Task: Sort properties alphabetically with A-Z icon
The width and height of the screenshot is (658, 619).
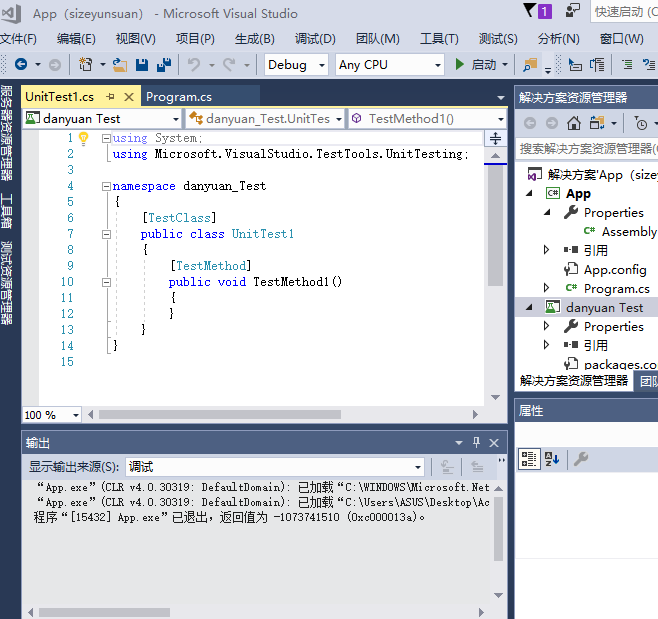Action: 552,459
